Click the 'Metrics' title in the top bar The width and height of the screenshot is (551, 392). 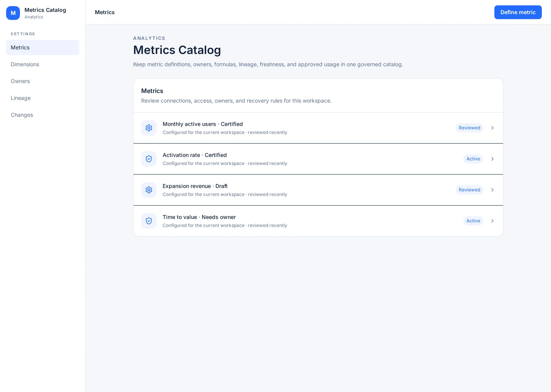click(x=105, y=12)
